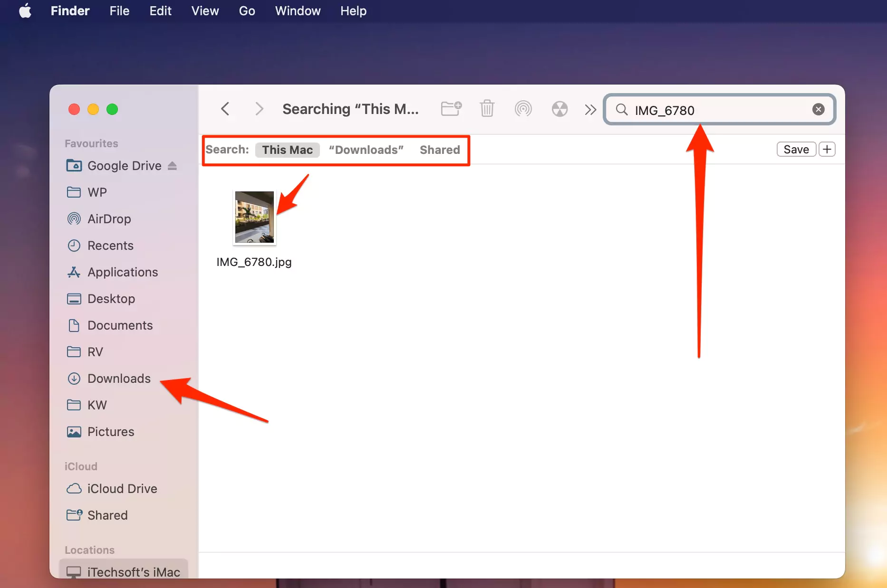Save the current search

(x=796, y=149)
